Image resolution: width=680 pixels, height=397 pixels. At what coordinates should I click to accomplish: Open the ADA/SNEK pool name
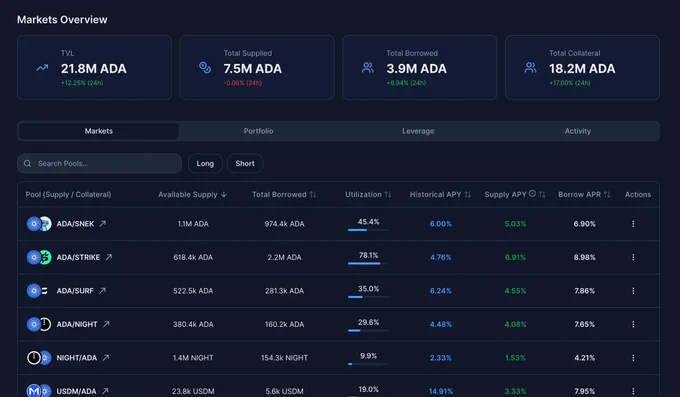[x=75, y=224]
